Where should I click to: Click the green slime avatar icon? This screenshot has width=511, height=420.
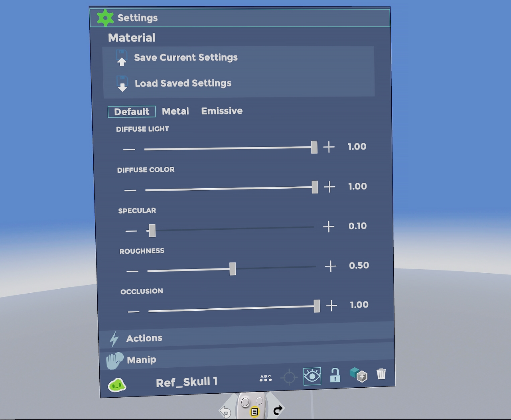[117, 385]
